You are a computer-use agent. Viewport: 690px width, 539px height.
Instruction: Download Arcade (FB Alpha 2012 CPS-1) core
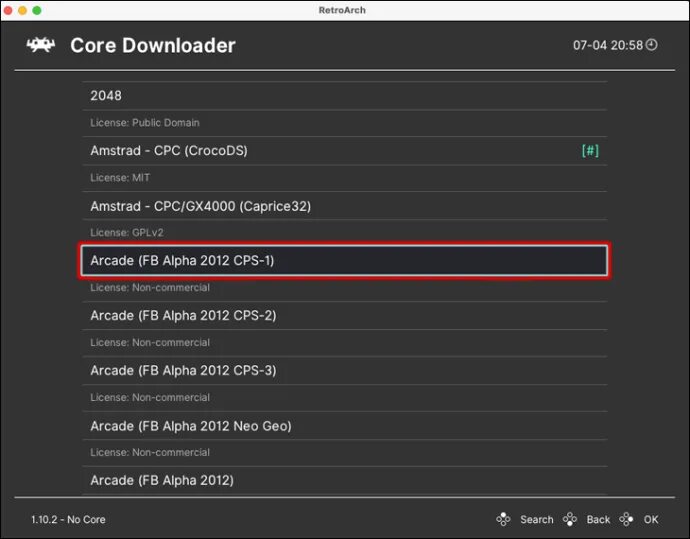click(345, 260)
